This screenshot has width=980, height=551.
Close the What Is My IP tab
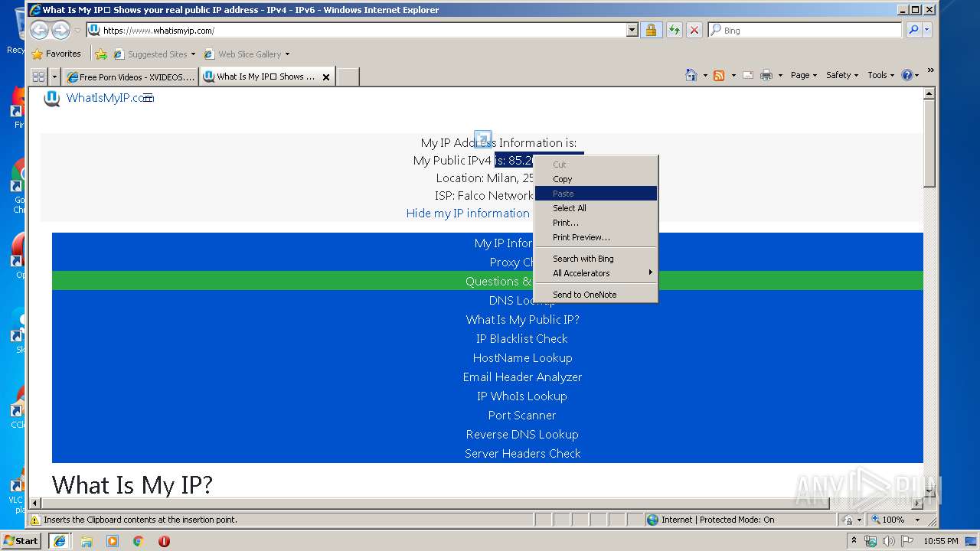point(326,77)
